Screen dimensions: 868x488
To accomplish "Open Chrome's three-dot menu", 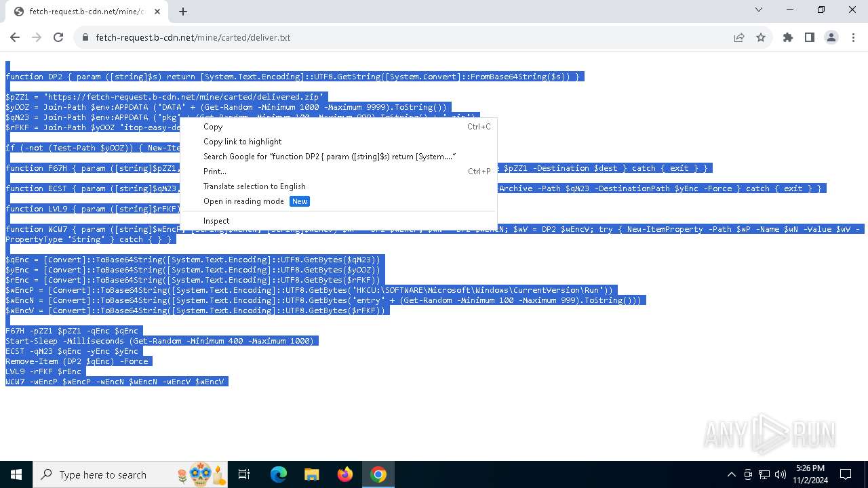I will coord(853,37).
